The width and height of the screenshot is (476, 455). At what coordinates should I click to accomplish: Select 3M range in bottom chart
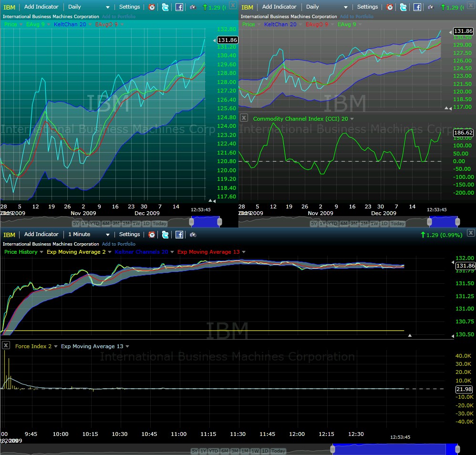[x=235, y=451]
